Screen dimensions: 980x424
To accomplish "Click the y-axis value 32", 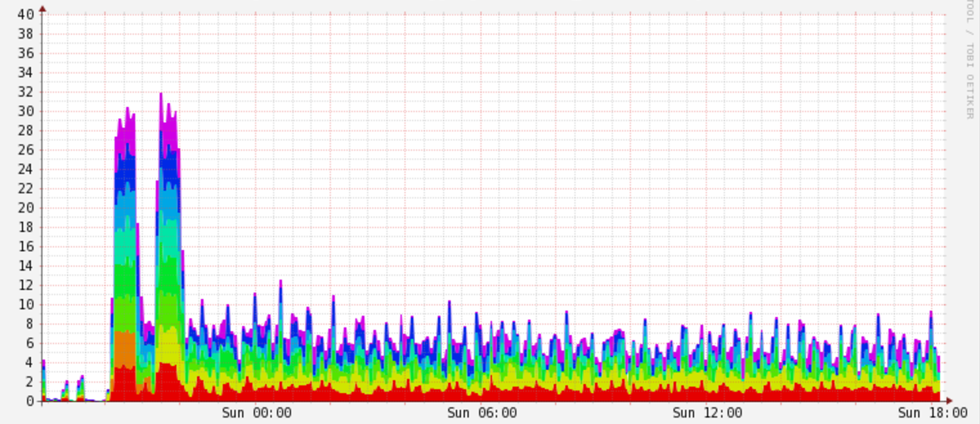I will [x=25, y=92].
